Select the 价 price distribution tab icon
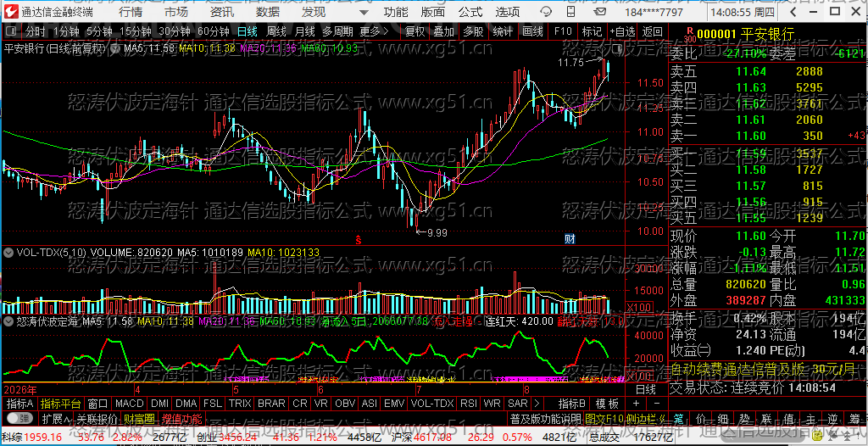 pyautogui.click(x=701, y=418)
